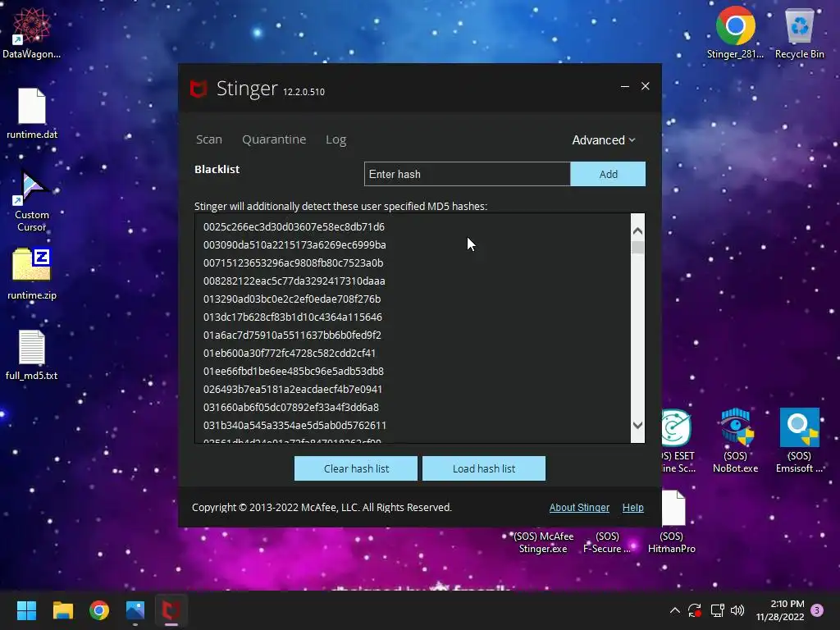
Task: Click the Enter hash input field
Action: (x=467, y=174)
